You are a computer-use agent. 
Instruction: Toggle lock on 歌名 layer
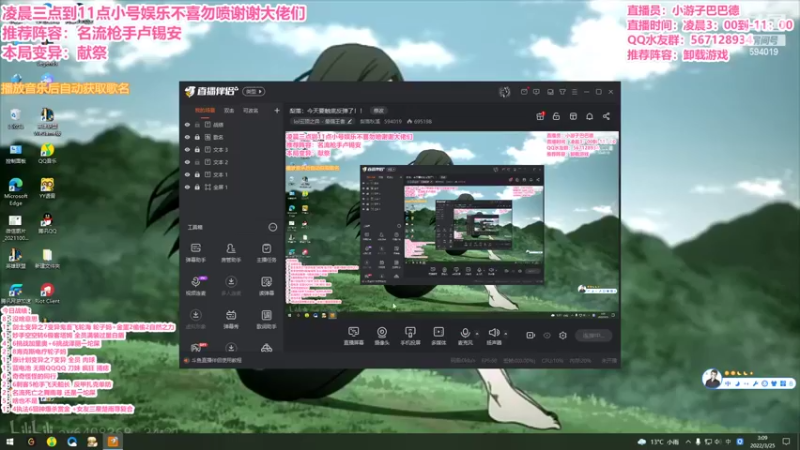(x=197, y=137)
